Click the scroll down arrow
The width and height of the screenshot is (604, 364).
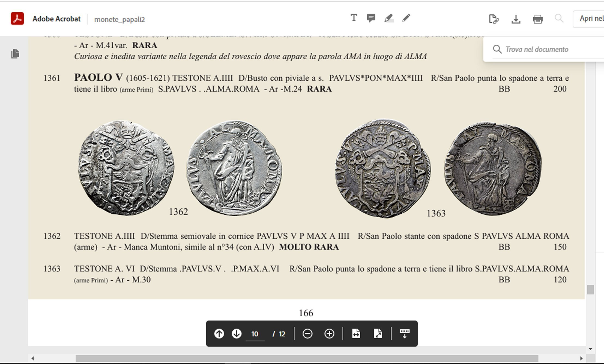pyautogui.click(x=590, y=349)
